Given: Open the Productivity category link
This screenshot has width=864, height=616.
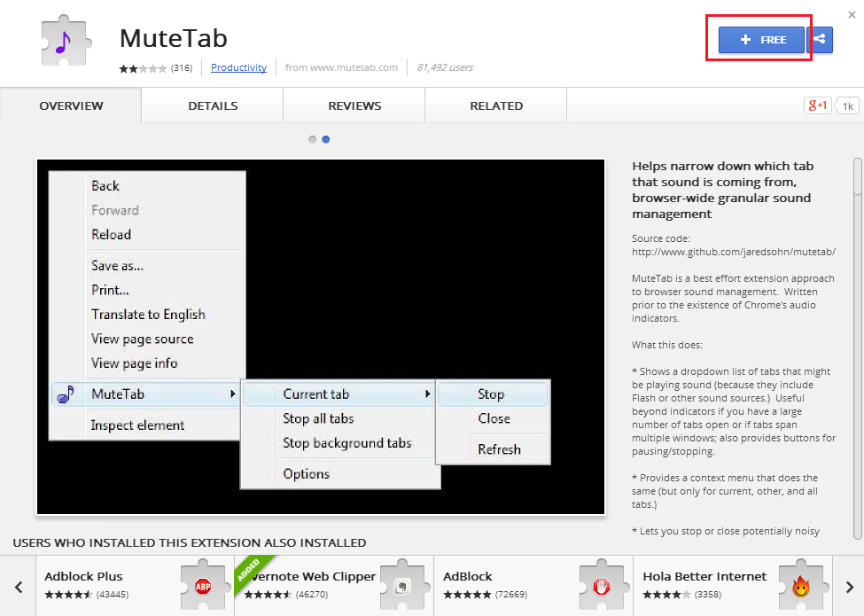Looking at the screenshot, I should point(238,67).
